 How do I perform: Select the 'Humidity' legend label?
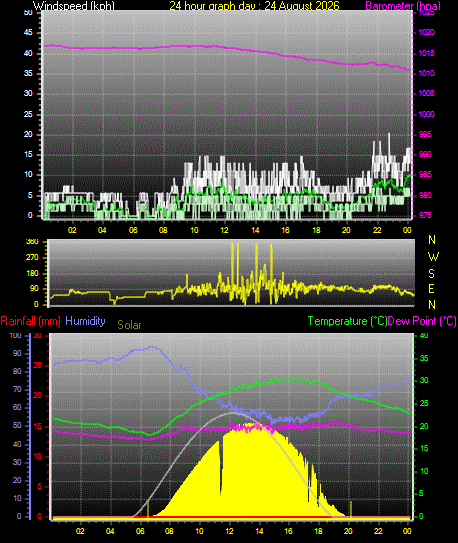[85, 321]
